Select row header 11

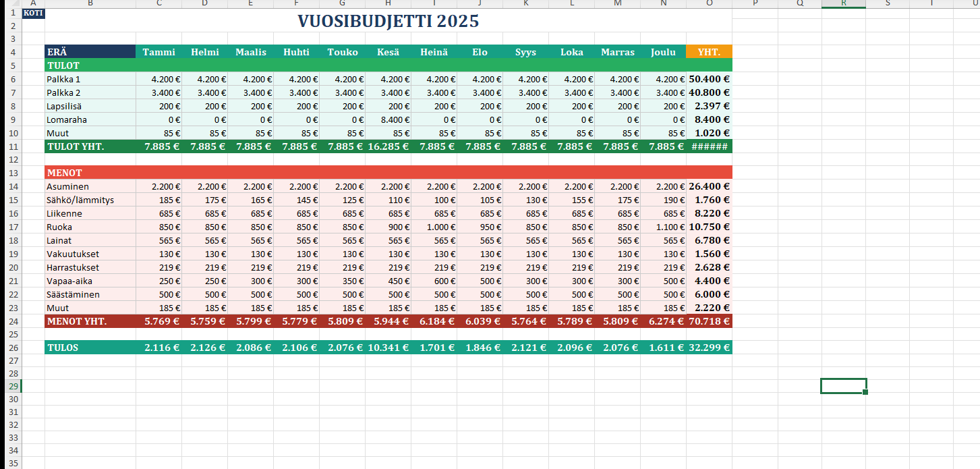11,146
